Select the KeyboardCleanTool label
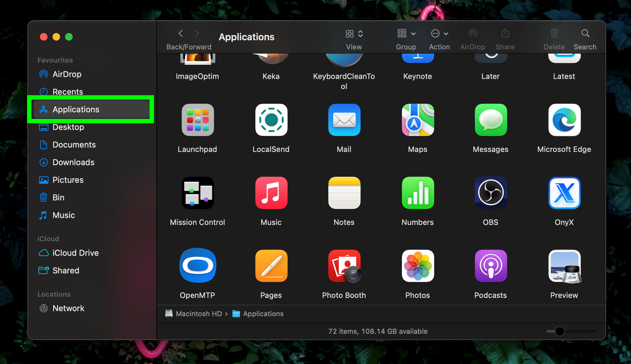This screenshot has width=631, height=364. tap(344, 81)
